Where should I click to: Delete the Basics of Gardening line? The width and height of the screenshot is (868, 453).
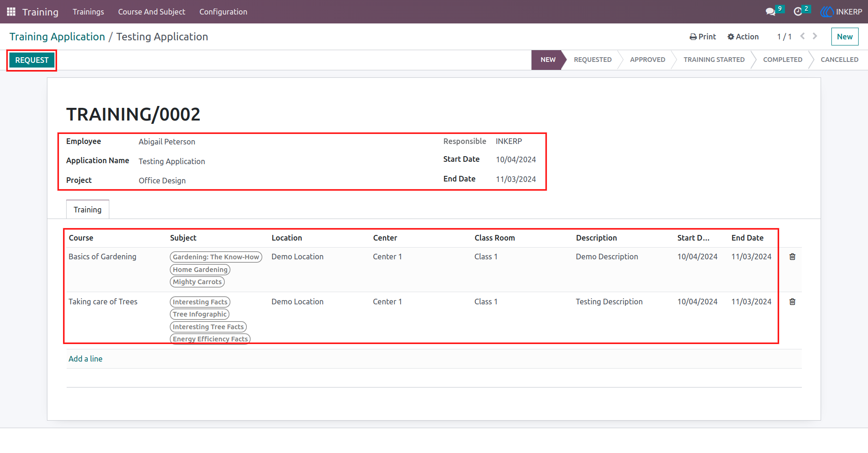coord(792,257)
